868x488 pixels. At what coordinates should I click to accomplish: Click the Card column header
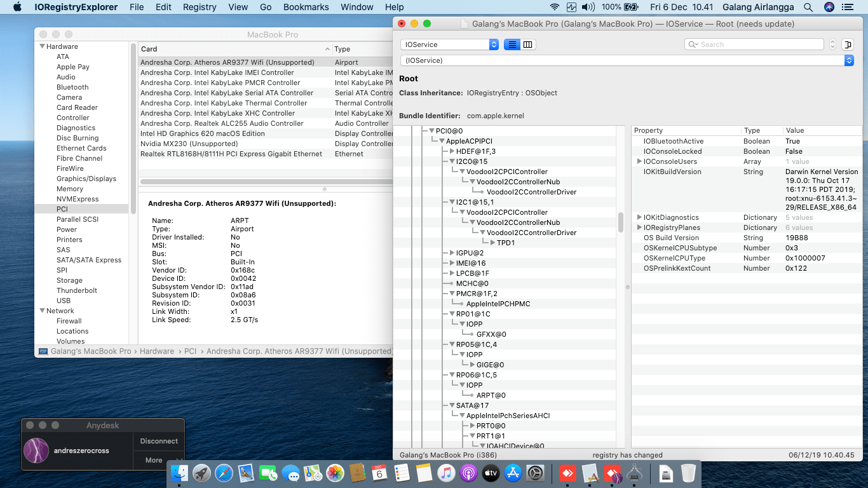click(235, 49)
